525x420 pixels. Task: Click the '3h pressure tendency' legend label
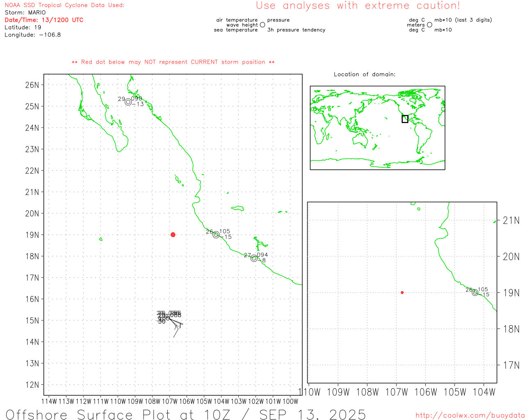click(x=297, y=30)
